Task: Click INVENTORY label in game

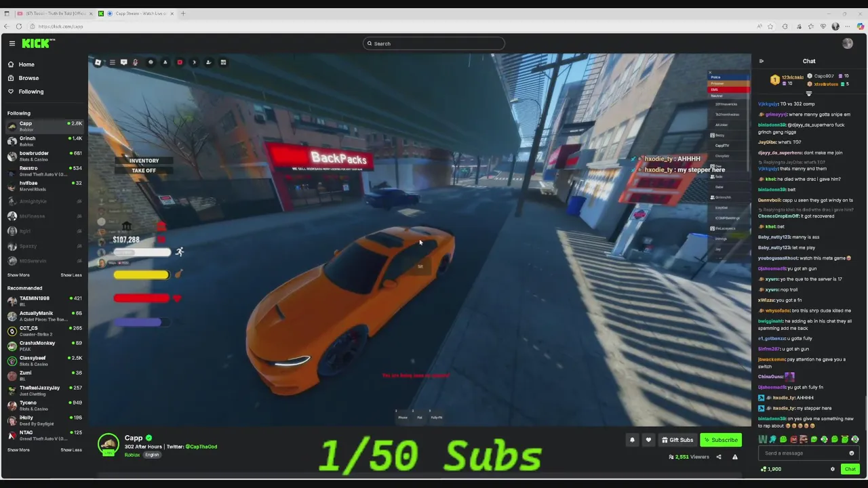Action: click(x=144, y=161)
